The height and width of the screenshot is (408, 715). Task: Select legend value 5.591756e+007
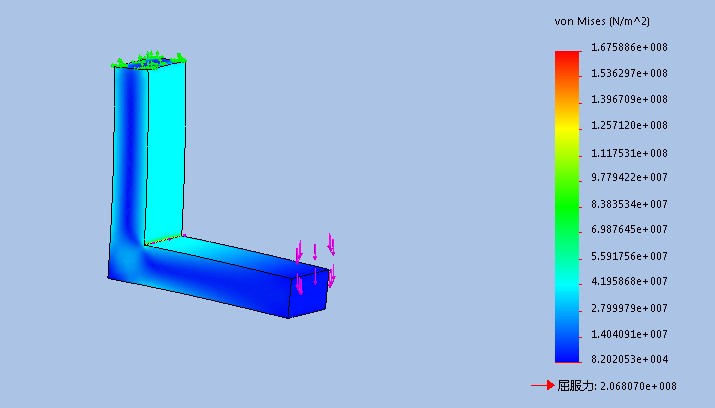click(629, 256)
